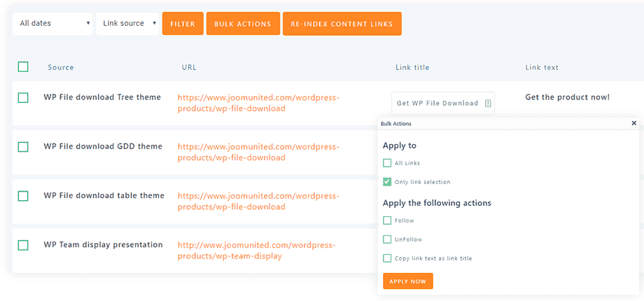Click the APPLY NOW button

pyautogui.click(x=408, y=281)
